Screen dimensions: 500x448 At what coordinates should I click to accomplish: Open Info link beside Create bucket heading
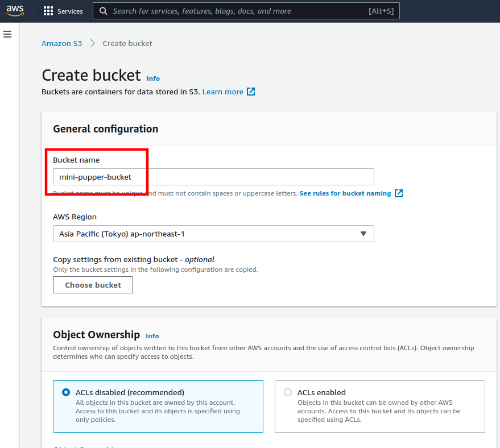153,78
